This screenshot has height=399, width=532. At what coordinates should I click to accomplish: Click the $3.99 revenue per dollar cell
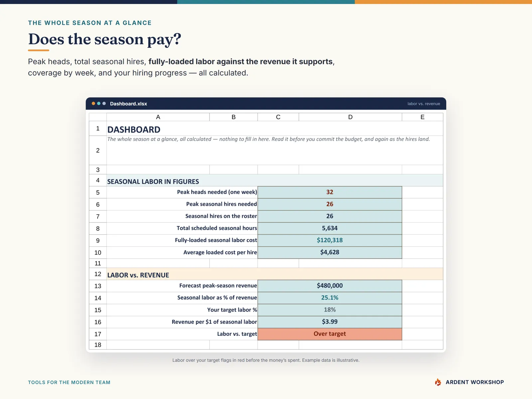[x=330, y=322]
